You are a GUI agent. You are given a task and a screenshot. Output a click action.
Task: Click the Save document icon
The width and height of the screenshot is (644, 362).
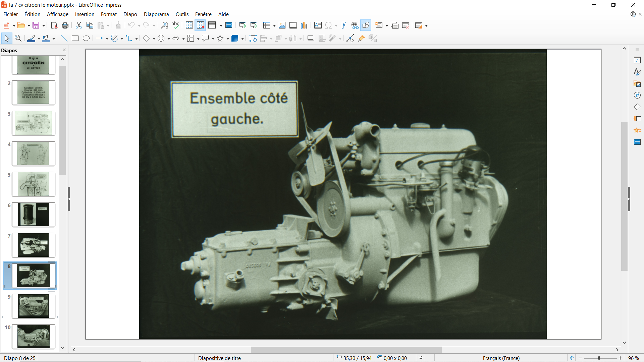[x=36, y=25]
